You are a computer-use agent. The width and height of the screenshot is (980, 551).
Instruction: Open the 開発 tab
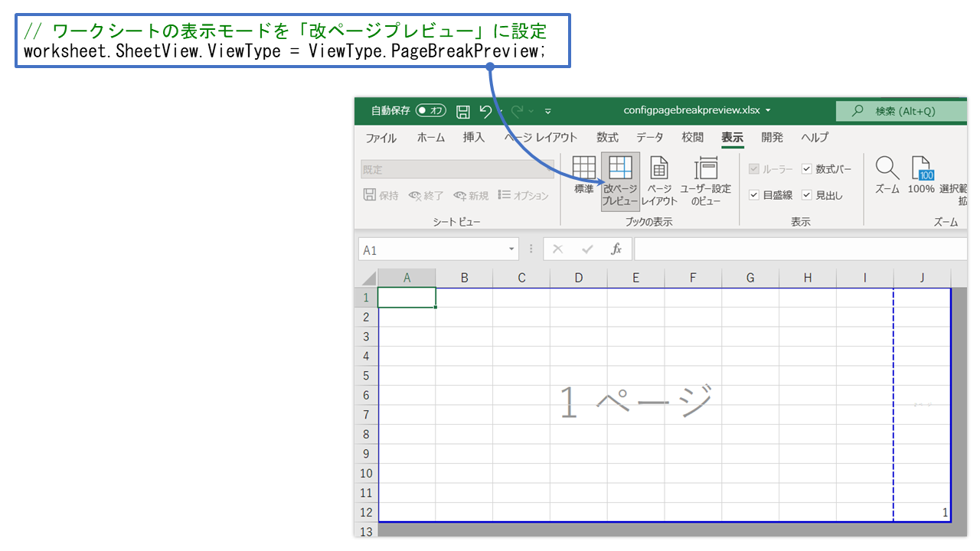773,138
